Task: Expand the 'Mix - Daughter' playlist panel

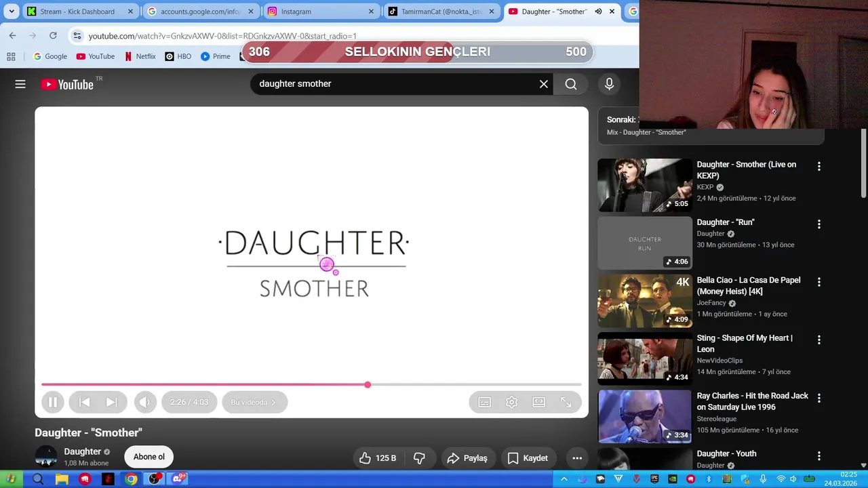Action: [711, 125]
